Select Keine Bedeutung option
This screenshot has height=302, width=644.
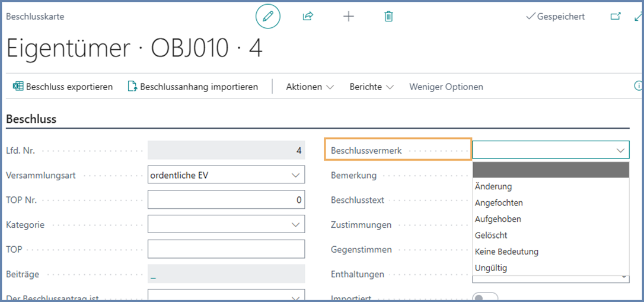506,252
